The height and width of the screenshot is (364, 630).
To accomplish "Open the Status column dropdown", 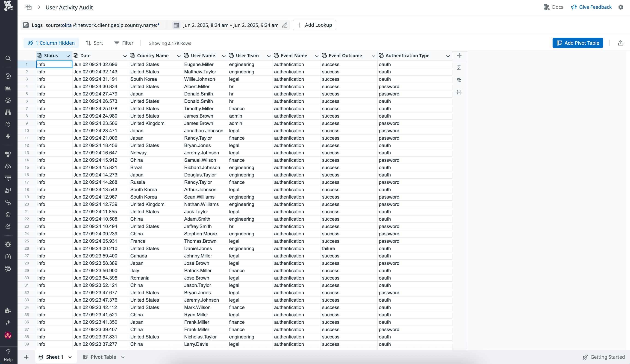I will pos(68,56).
